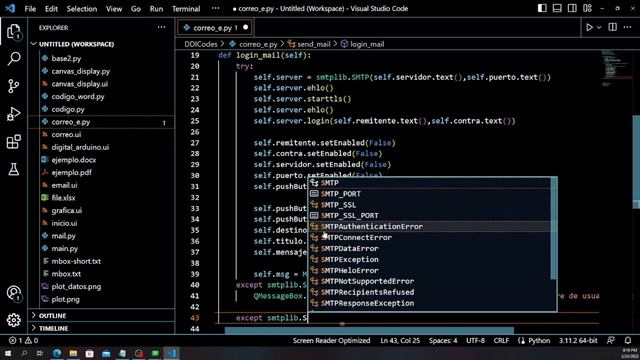The image size is (640, 360).
Task: Open taskbar search icon
Action: click(x=24, y=353)
